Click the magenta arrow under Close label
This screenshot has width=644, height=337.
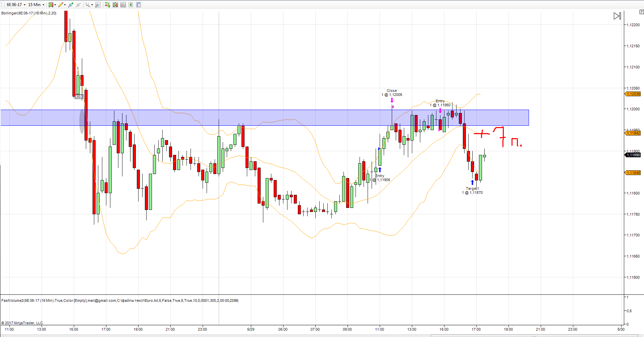(392, 100)
